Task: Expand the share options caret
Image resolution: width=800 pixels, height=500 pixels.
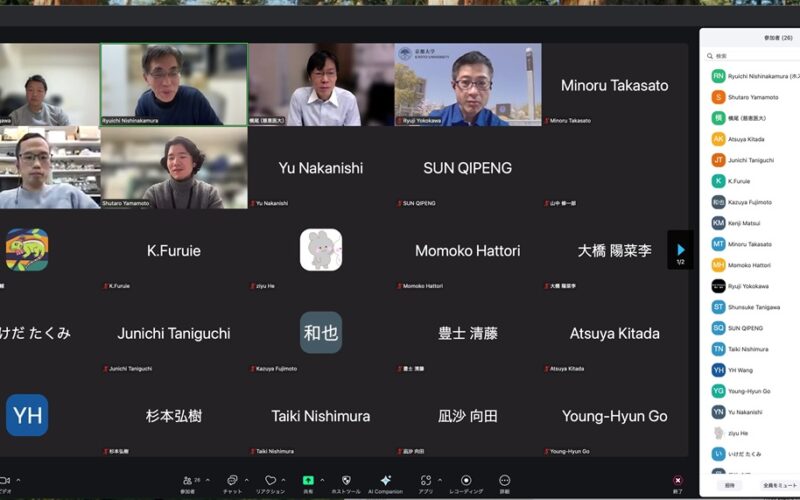Action: tap(321, 480)
